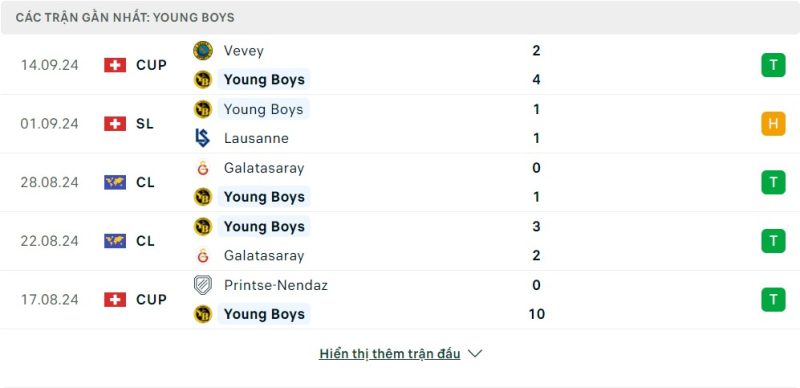Image resolution: width=800 pixels, height=388 pixels.
Task: Open the 22.08.24 match date row
Action: [400, 241]
